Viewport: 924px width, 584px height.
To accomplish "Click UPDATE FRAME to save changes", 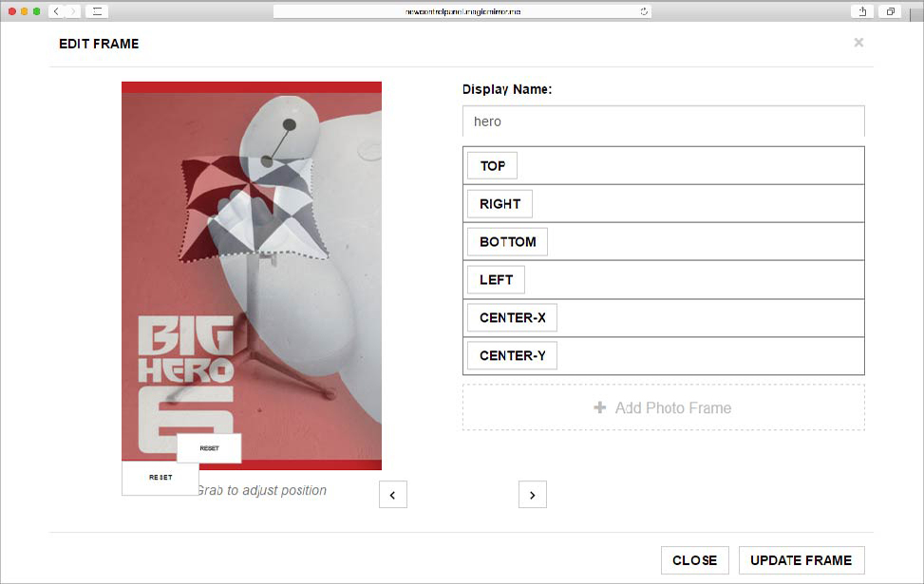I will (x=801, y=560).
